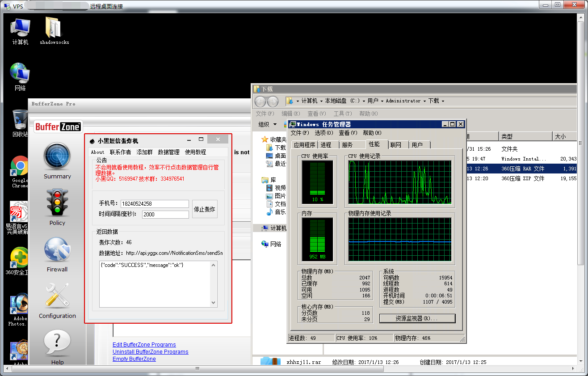Open the 联系作者 menu
The height and width of the screenshot is (376, 588).
121,152
